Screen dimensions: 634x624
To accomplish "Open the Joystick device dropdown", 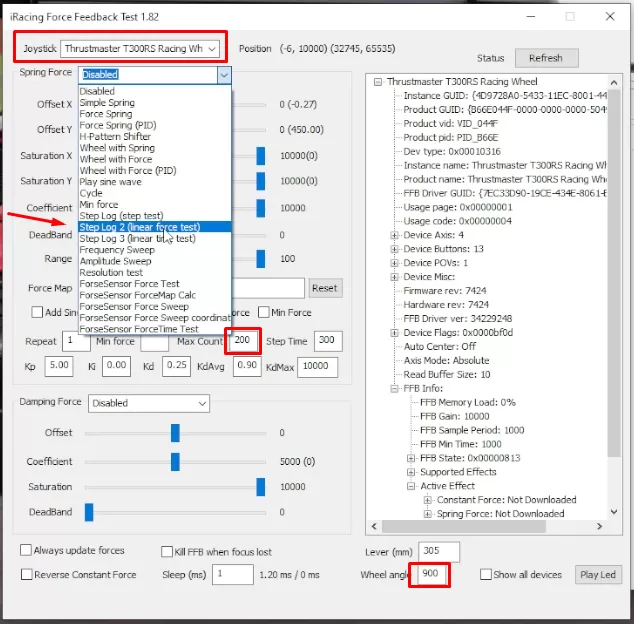I will click(x=140, y=49).
